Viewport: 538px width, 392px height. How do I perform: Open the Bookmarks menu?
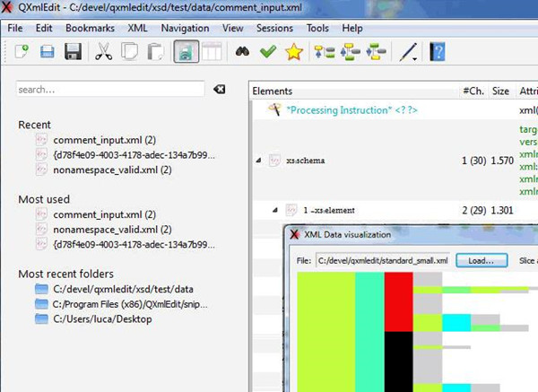point(90,28)
